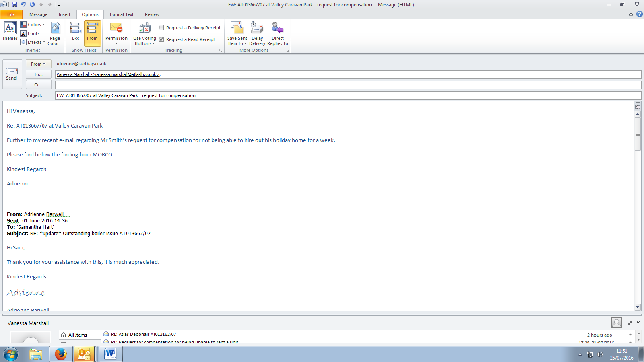The height and width of the screenshot is (362, 644).
Task: Go to Next Item arrow in toolbar
Action: 50,4
